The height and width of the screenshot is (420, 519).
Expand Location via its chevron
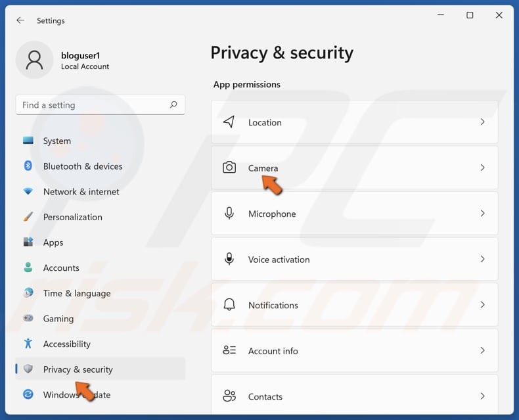pyautogui.click(x=483, y=122)
